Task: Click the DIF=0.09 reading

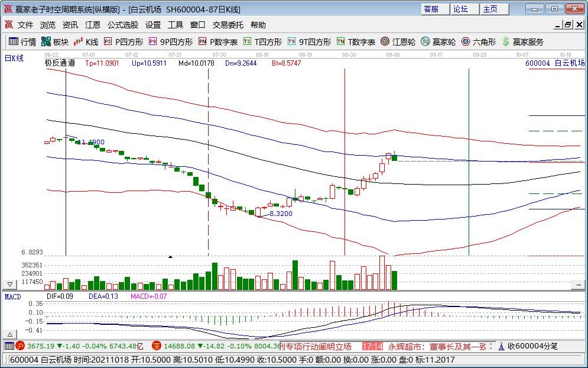Action: (x=60, y=296)
